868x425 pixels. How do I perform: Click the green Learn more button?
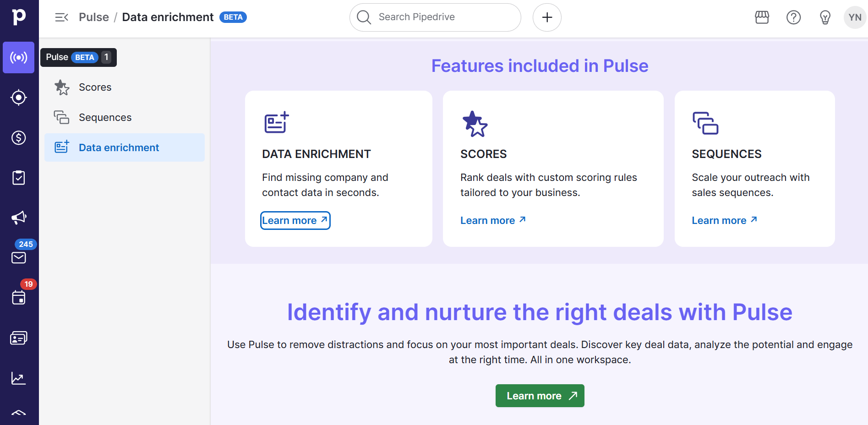tap(540, 396)
